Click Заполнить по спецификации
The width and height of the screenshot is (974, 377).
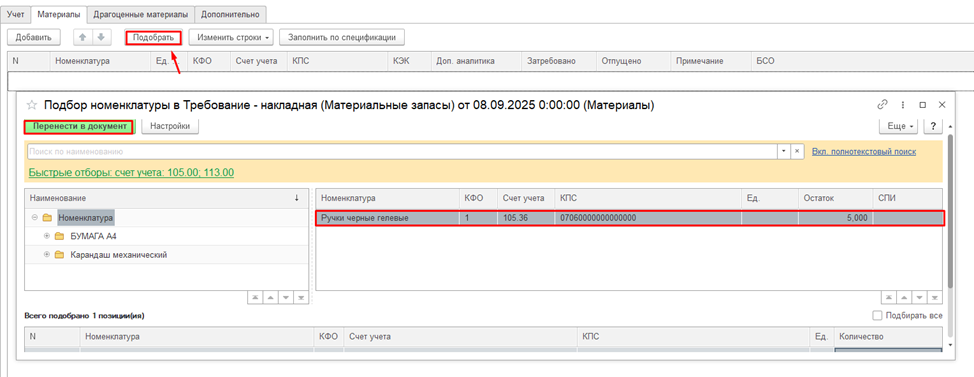tap(342, 37)
